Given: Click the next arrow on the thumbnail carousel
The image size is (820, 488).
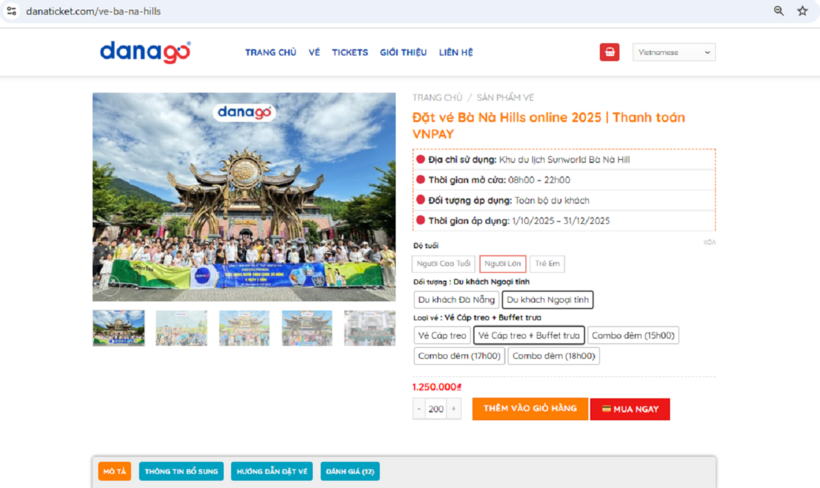Looking at the screenshot, I should coord(390,328).
